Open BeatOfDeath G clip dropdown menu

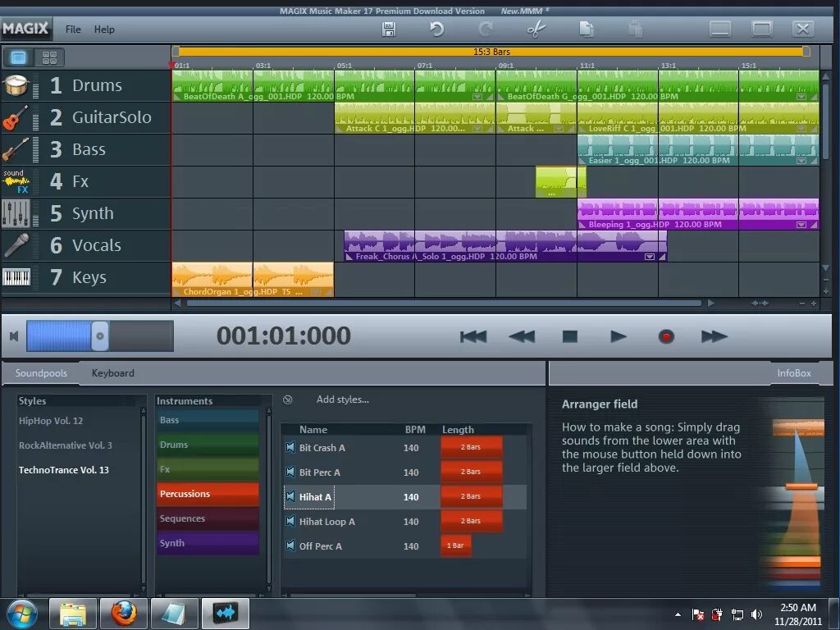coord(801,97)
